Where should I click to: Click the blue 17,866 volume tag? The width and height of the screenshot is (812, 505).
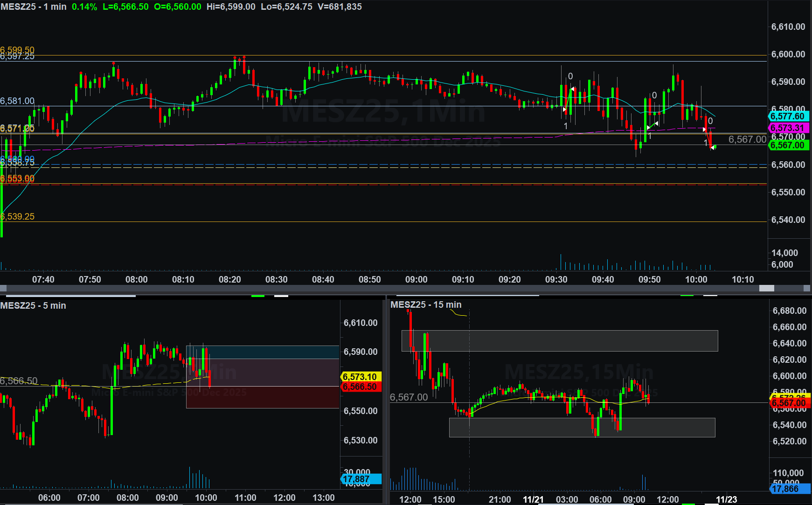789,489
